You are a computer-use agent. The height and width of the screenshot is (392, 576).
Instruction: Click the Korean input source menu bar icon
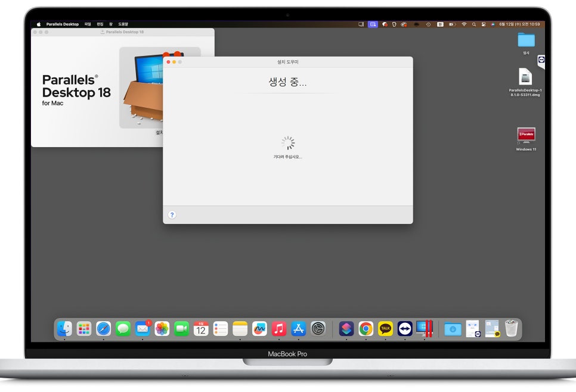[440, 24]
